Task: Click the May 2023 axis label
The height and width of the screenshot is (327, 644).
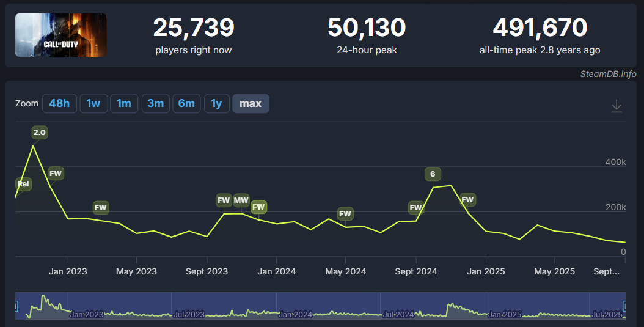Action: click(x=136, y=271)
